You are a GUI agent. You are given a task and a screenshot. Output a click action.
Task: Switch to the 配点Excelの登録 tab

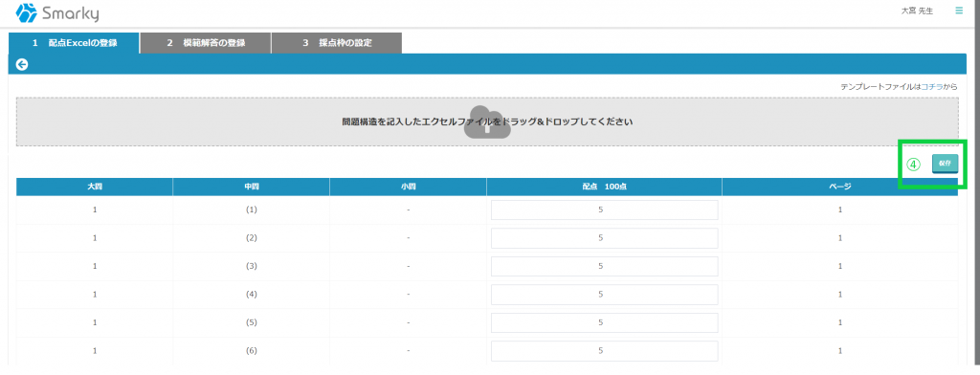tap(75, 43)
